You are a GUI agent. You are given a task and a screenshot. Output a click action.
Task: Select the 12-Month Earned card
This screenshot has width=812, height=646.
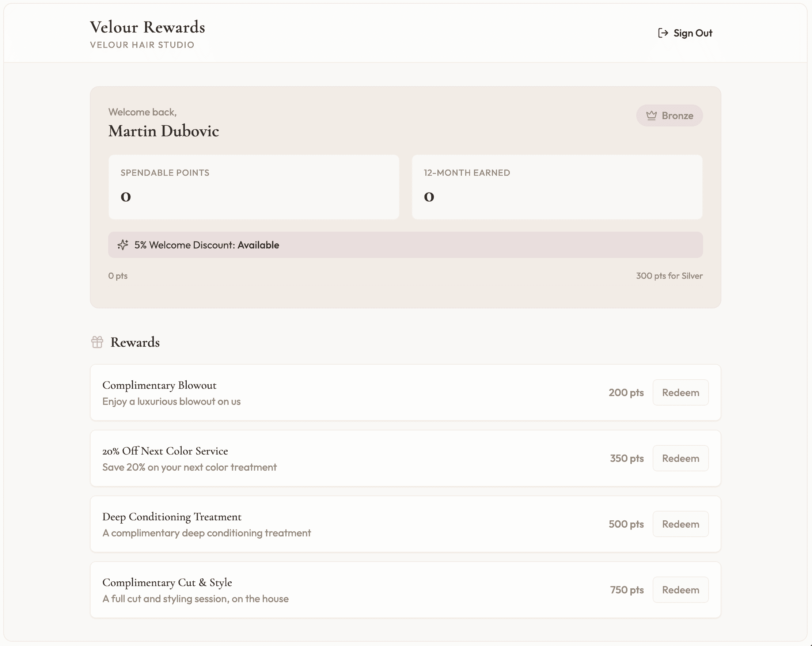(x=557, y=187)
